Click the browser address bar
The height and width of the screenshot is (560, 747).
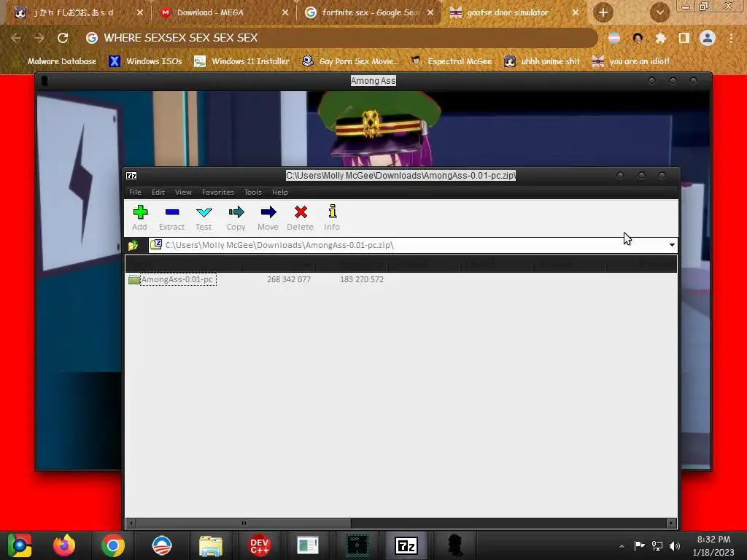341,38
